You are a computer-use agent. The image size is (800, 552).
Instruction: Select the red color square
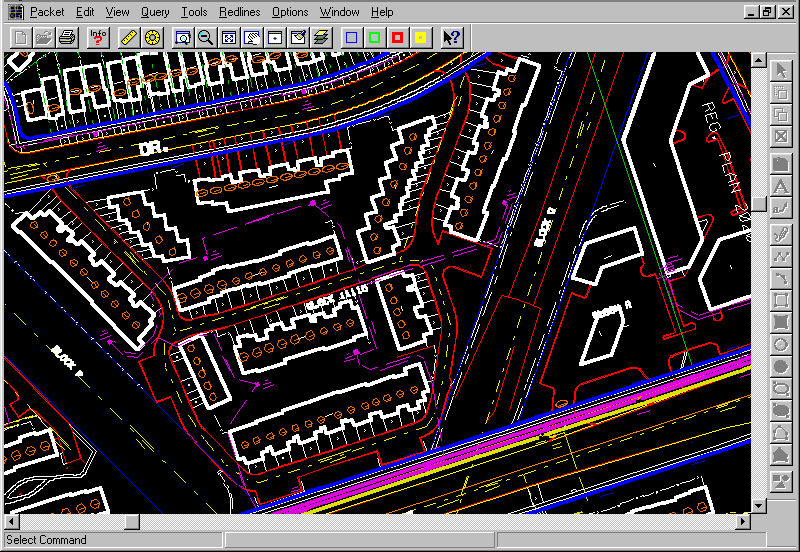tap(397, 37)
